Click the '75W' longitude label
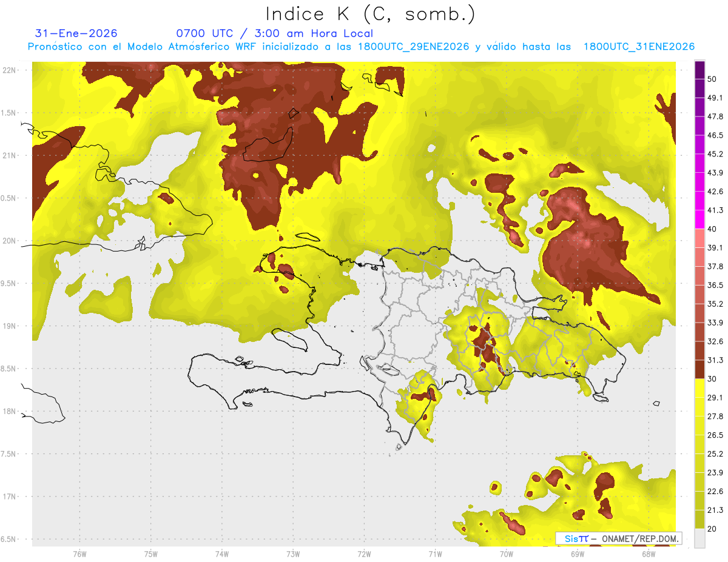Screen dimensions: 728x562 [x=150, y=554]
